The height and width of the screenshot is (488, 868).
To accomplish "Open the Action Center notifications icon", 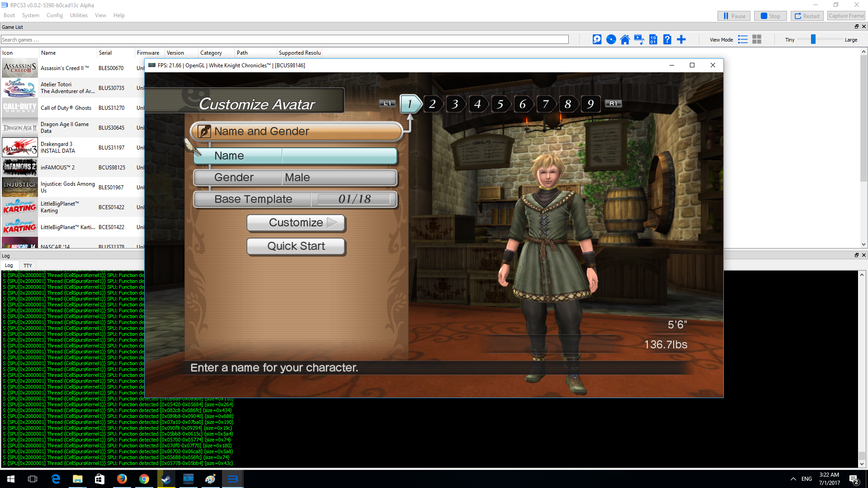I will pos(854,479).
